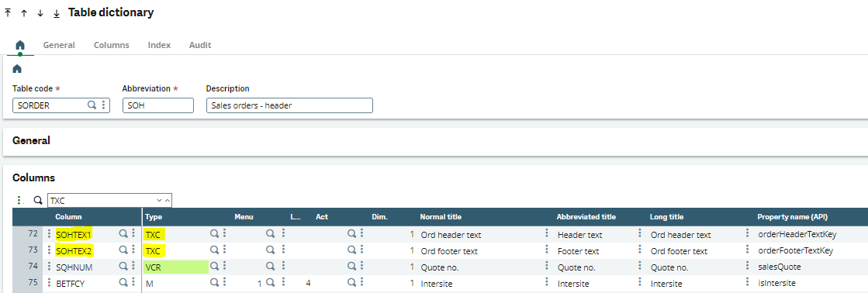Open actions dots after Ord header text normal title
The width and height of the screenshot is (868, 293).
point(546,234)
